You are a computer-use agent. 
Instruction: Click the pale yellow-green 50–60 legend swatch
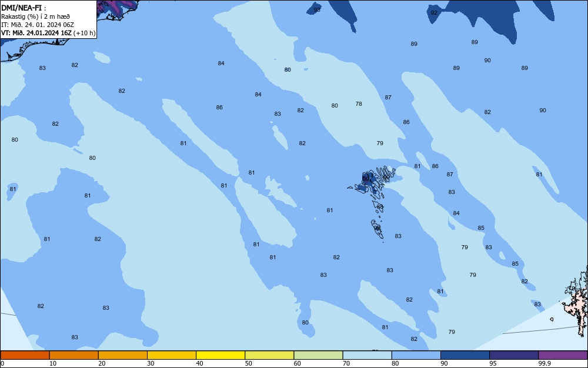[x=269, y=355]
